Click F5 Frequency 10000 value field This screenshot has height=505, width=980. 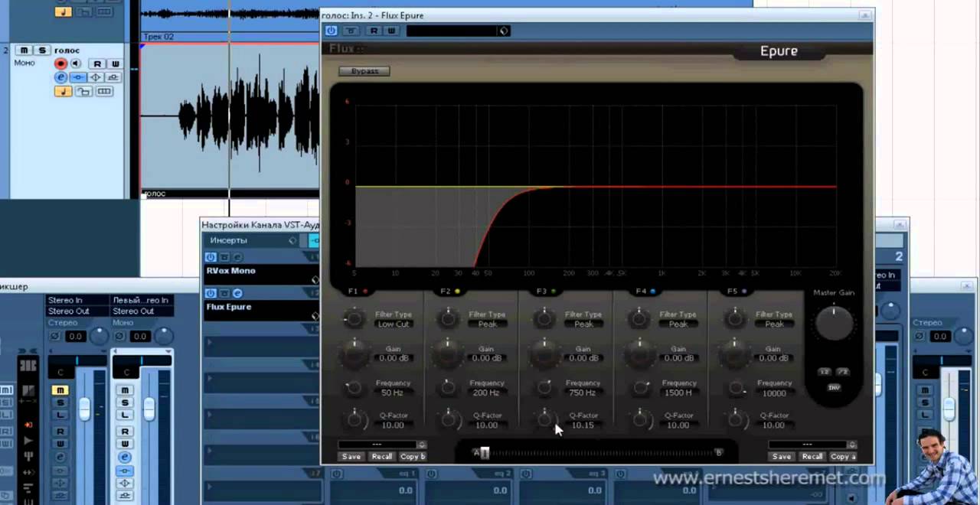[x=774, y=393]
